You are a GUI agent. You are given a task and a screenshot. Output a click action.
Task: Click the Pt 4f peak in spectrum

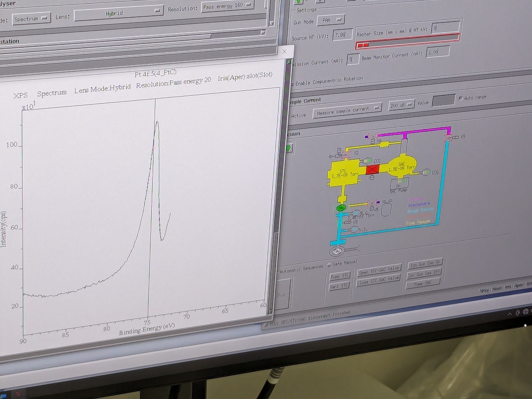tap(157, 123)
